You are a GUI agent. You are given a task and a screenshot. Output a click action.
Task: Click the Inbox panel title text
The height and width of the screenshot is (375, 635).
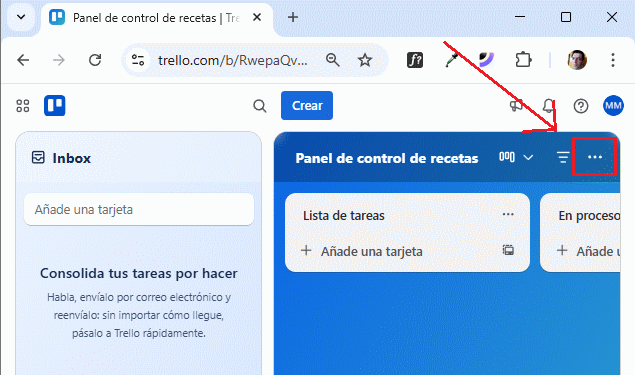71,158
